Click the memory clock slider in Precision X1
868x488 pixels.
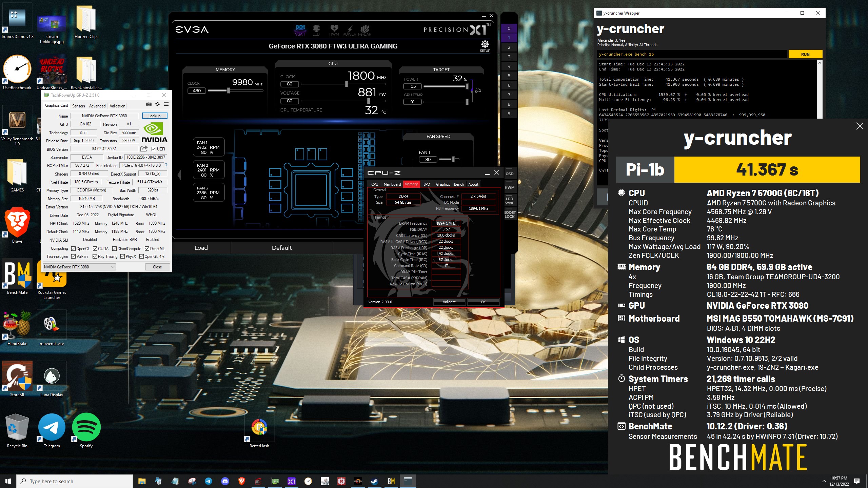(x=235, y=90)
